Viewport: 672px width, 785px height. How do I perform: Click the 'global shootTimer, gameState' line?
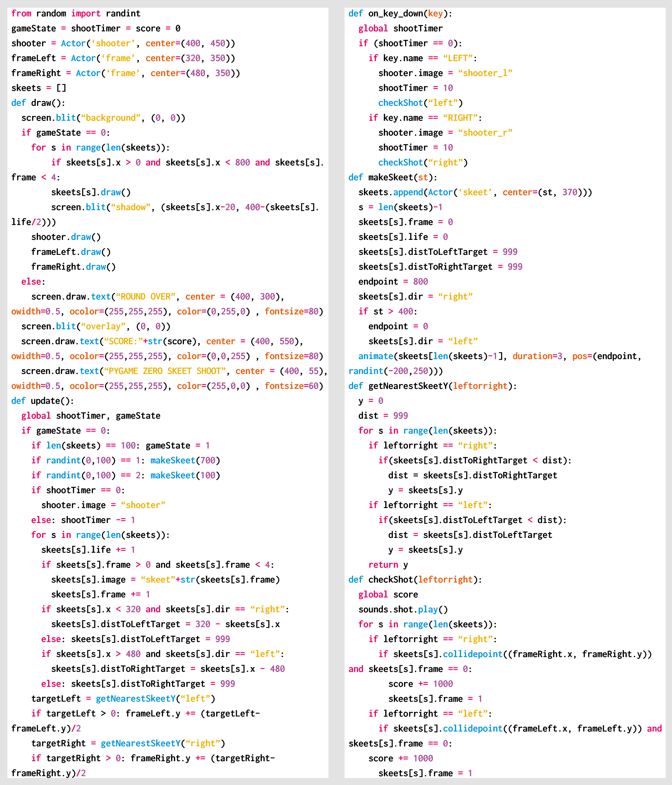point(91,416)
